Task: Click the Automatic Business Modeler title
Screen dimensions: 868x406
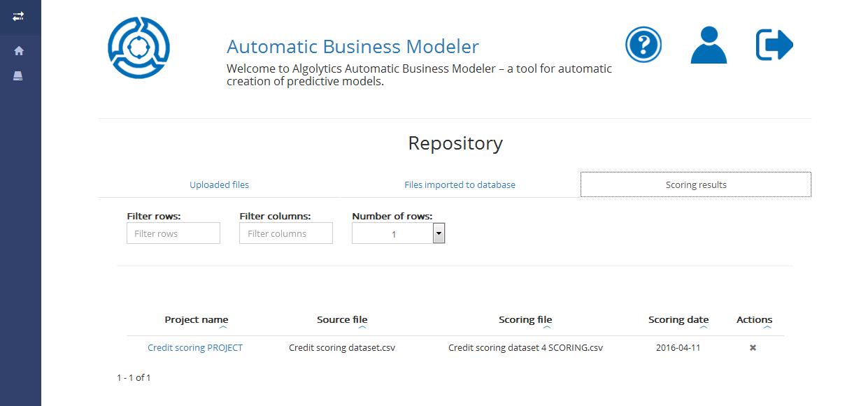Action: pyautogui.click(x=353, y=47)
